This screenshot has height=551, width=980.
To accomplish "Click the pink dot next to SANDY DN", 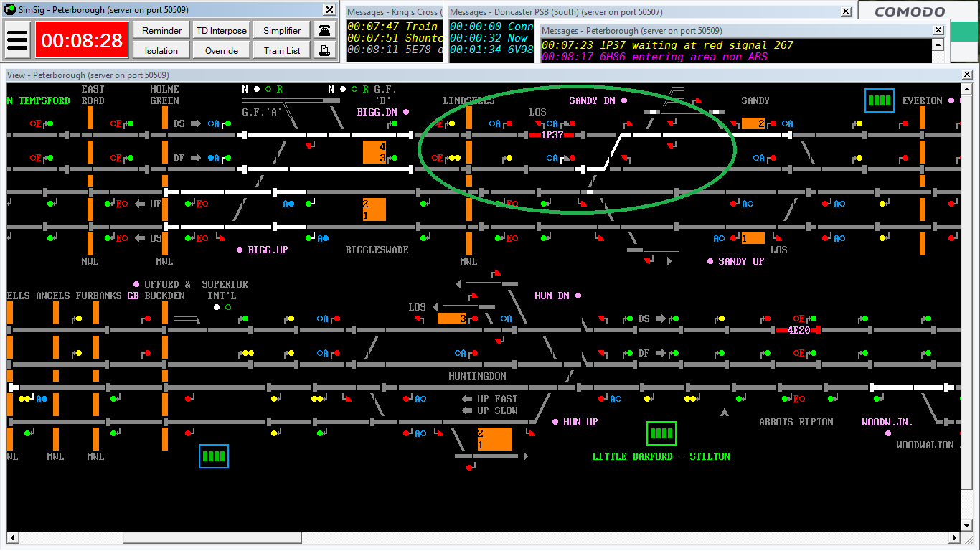I will tap(624, 100).
